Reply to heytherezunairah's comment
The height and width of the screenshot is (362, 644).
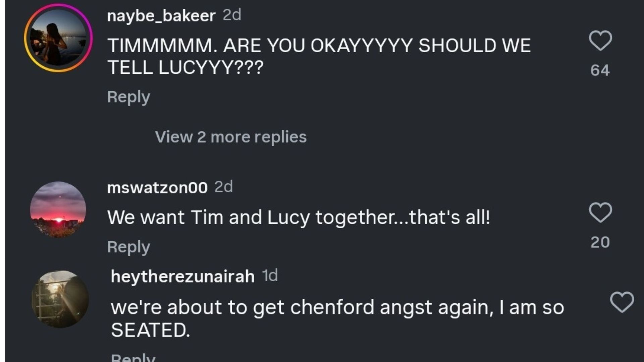pos(133,357)
